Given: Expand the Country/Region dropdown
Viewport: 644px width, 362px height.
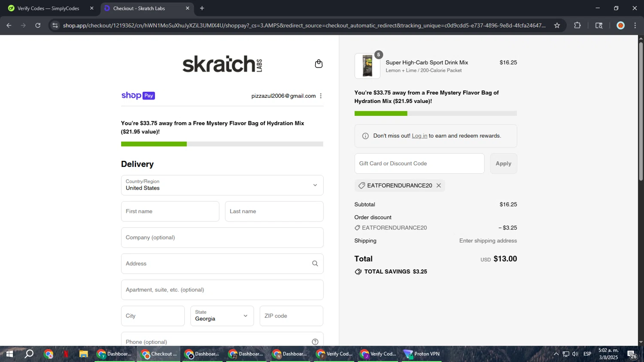Looking at the screenshot, I should click(222, 185).
